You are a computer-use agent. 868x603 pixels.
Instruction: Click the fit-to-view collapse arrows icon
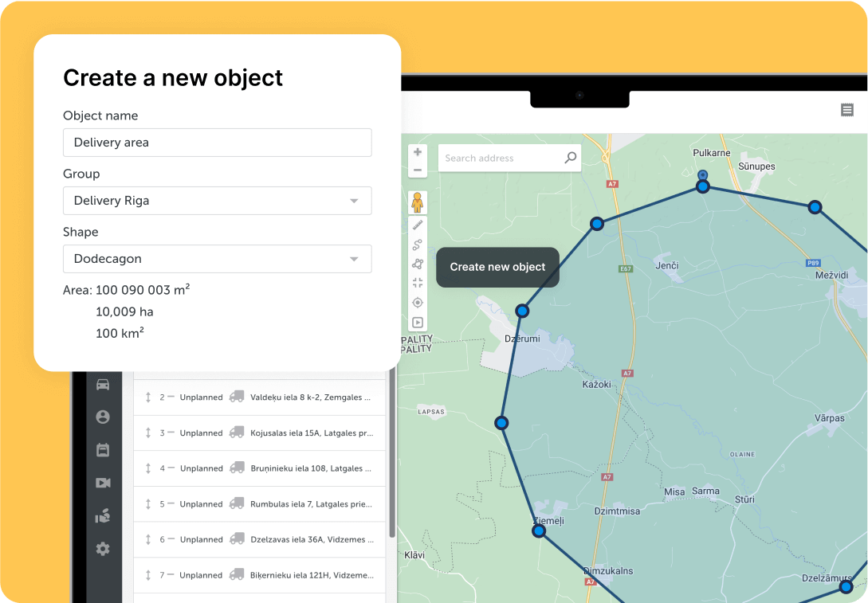pos(418,283)
